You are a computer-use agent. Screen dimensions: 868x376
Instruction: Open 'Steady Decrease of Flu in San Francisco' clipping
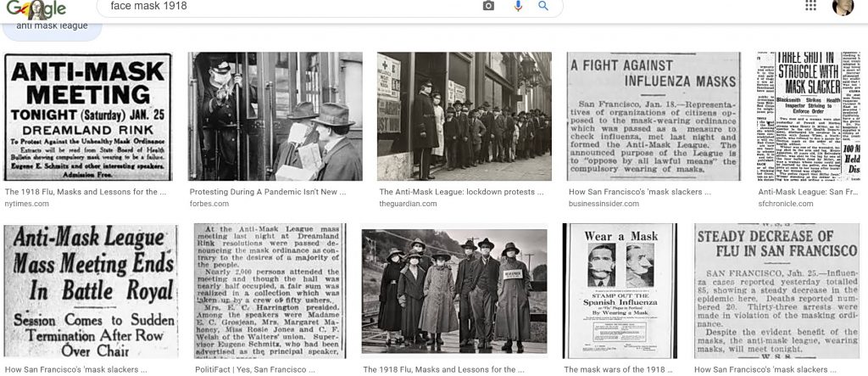(x=777, y=291)
